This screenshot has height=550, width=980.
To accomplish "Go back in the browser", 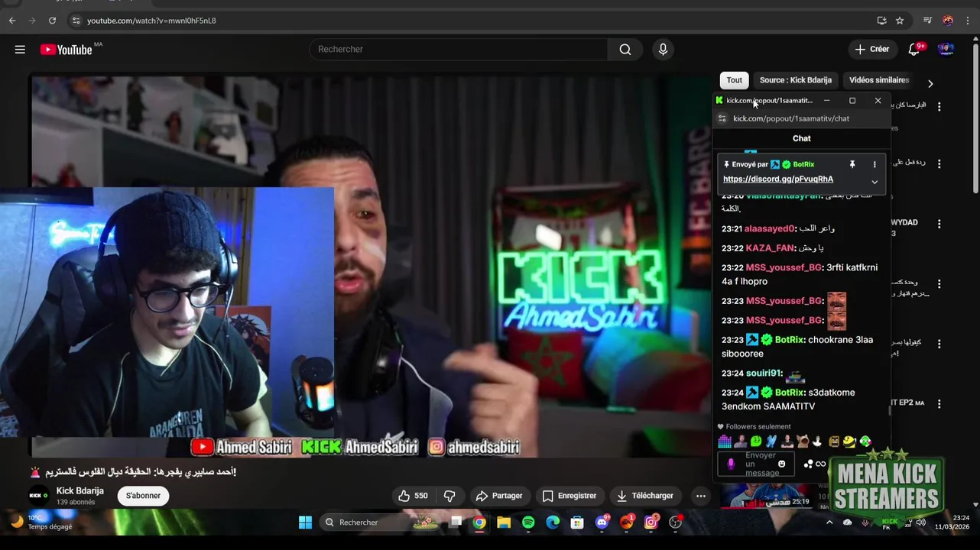I will click(x=12, y=21).
